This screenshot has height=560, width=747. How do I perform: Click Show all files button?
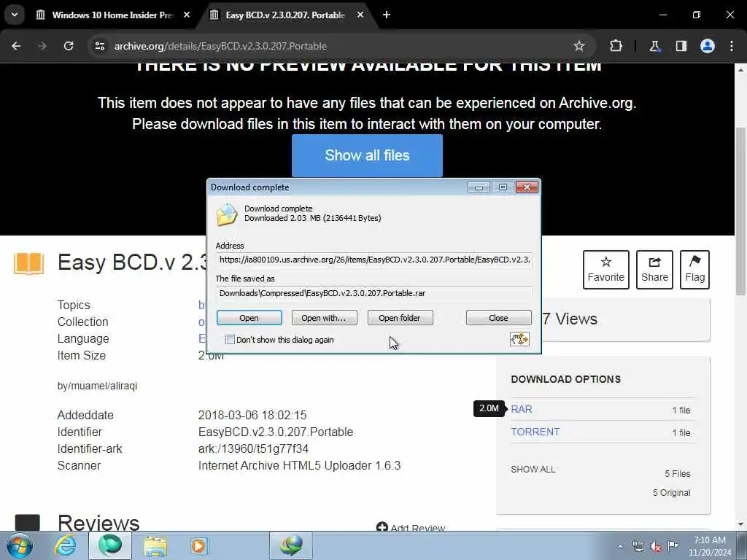tap(367, 155)
